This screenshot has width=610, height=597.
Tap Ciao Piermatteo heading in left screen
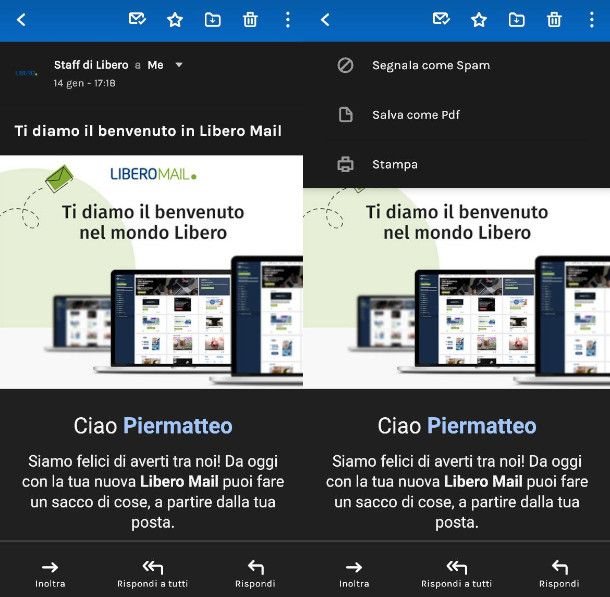point(153,425)
